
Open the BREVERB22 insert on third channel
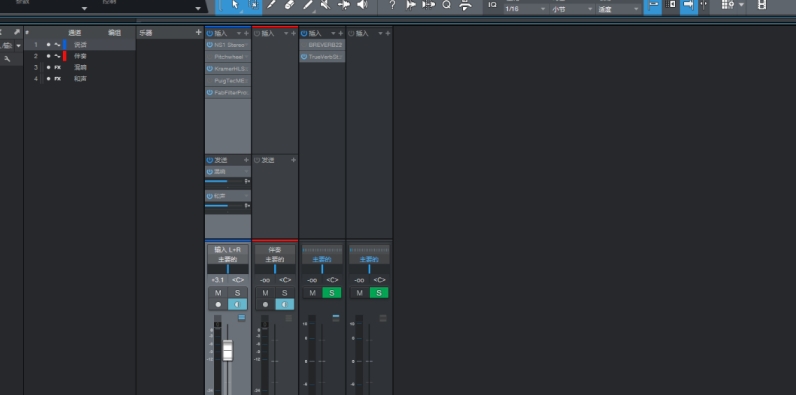coord(322,45)
